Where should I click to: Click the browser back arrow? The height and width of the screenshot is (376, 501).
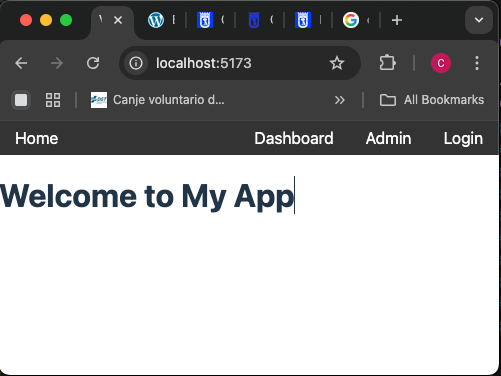(21, 63)
